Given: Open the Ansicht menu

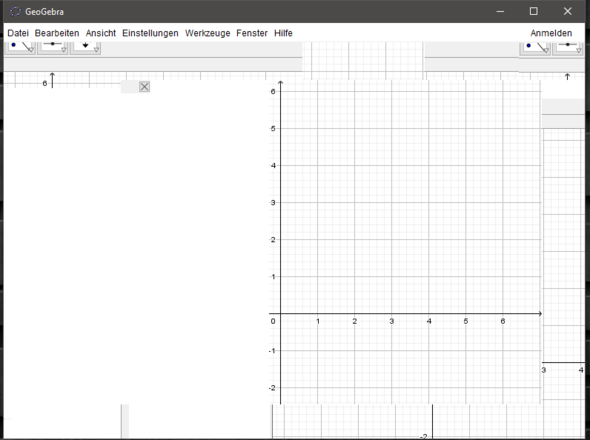Looking at the screenshot, I should coord(101,33).
